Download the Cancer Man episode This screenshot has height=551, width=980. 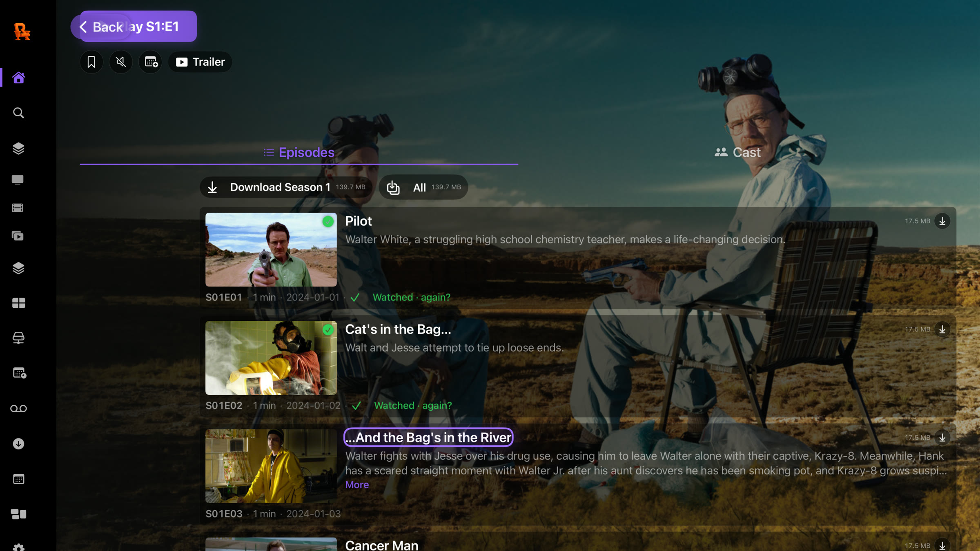942,545
